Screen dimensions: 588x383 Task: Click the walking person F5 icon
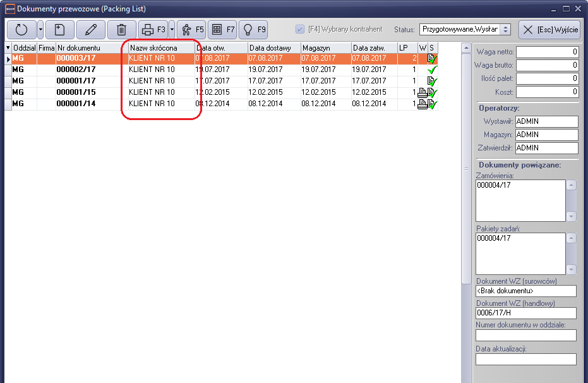191,30
